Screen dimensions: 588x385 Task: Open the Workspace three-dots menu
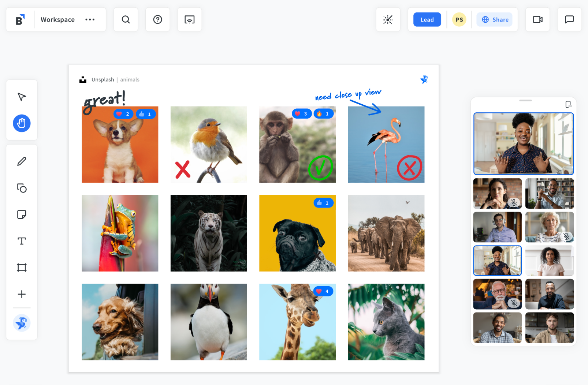(90, 19)
